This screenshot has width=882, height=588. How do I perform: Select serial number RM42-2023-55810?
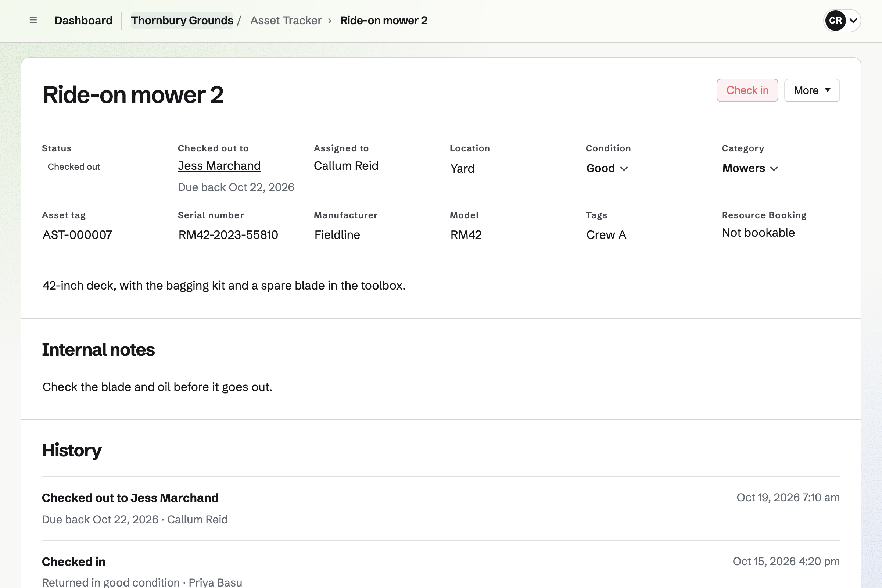pos(228,235)
